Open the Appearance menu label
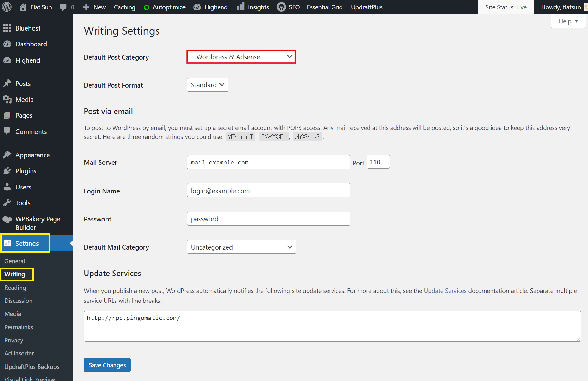Viewport: 588px width, 381px height. point(33,155)
